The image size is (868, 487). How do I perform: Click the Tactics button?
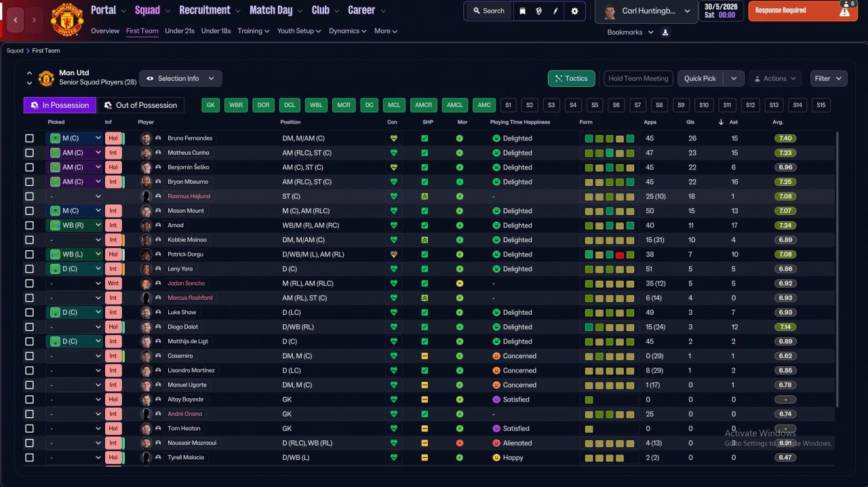tap(572, 79)
